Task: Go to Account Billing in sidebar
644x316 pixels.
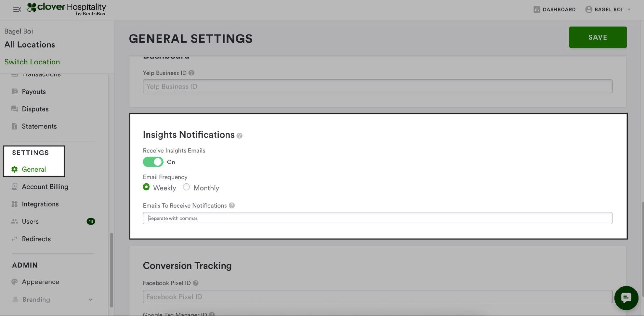Action: pos(45,186)
